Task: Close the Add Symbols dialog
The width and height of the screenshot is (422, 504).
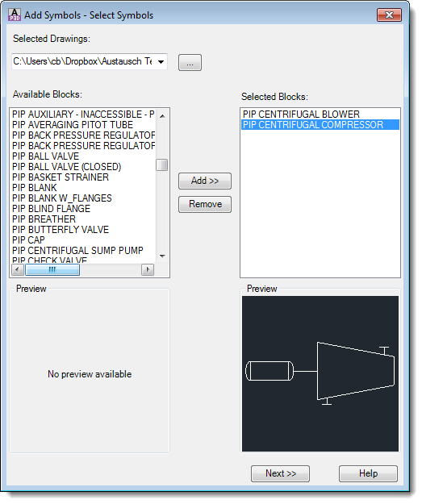Action: (x=389, y=15)
